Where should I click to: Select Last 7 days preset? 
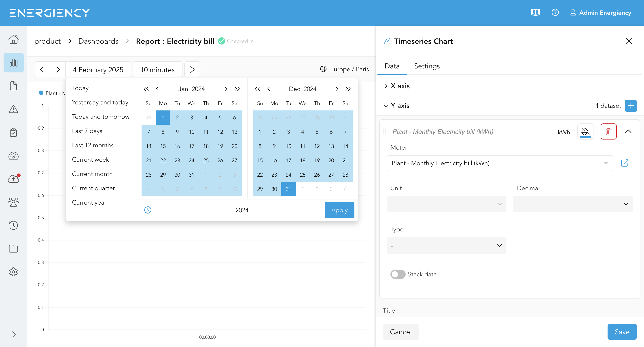click(87, 131)
